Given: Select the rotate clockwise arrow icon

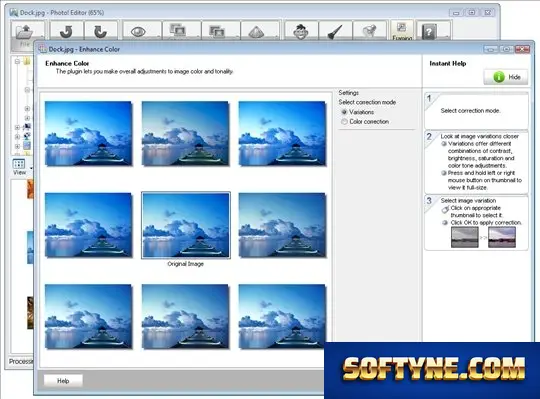Looking at the screenshot, I should coord(101,32).
